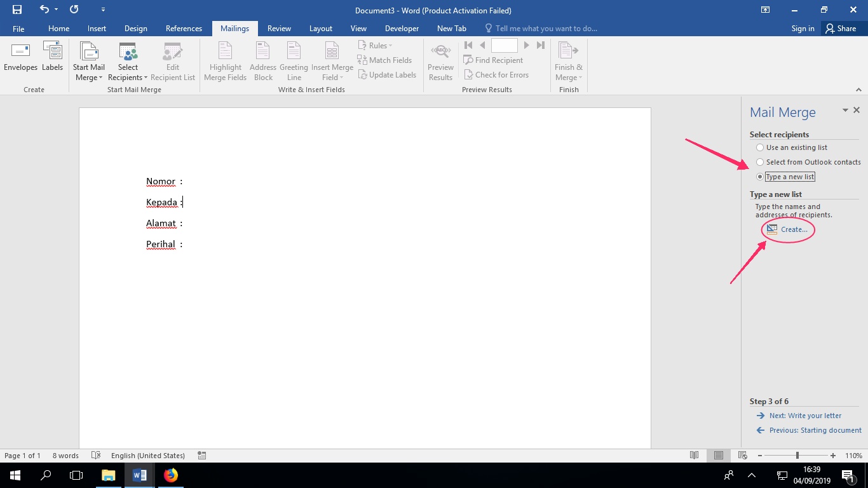868x488 pixels.
Task: Open the Layout ribbon tab
Action: pos(320,29)
